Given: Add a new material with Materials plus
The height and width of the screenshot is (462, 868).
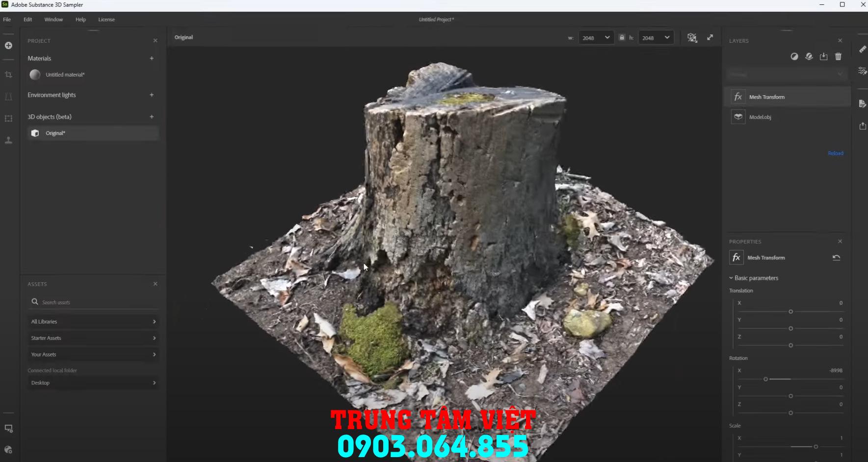Looking at the screenshot, I should tap(152, 58).
